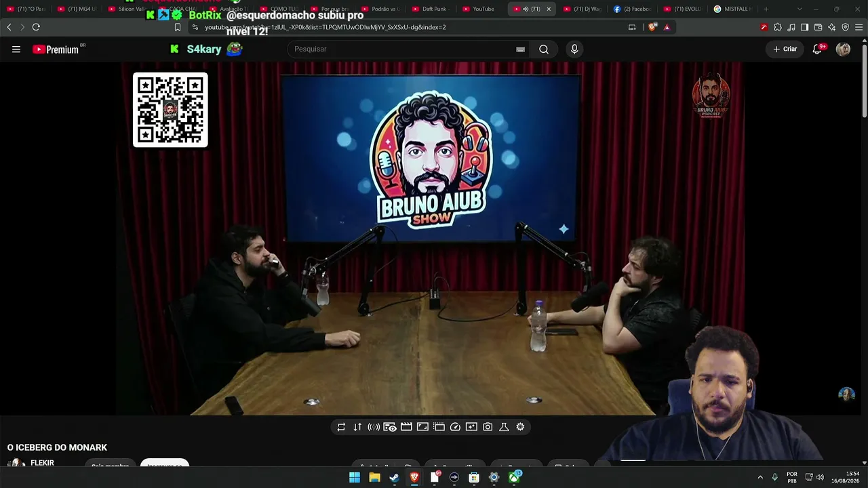Open the flask experiments icon
Viewport: 868px width, 488px height.
(504, 427)
